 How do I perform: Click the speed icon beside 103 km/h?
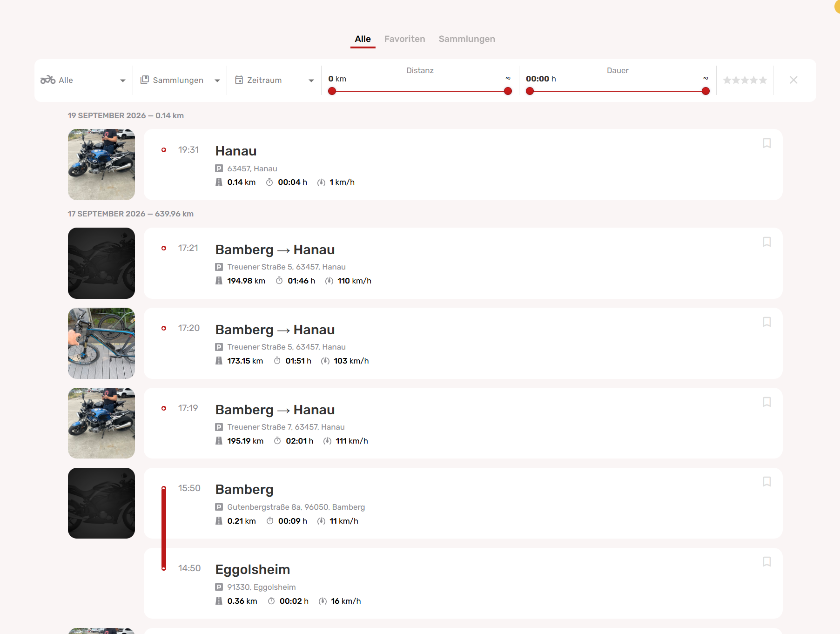[x=325, y=361]
